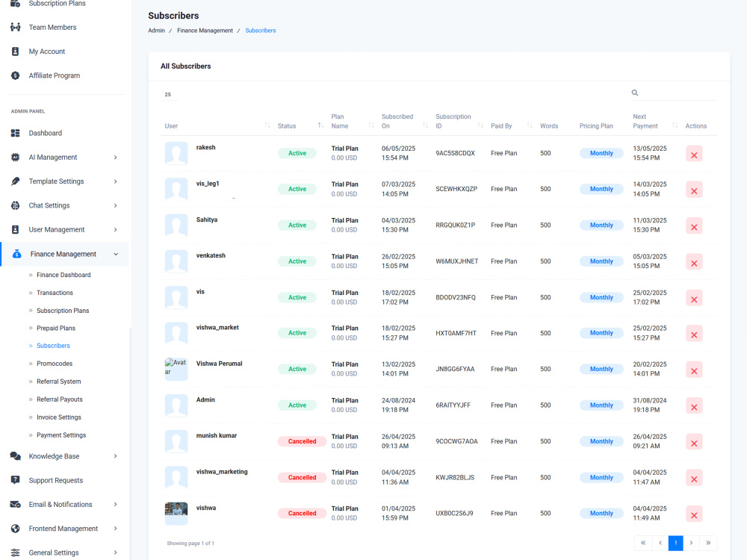Click the My Account sidebar icon
Screen dimensions: 747x560
click(15, 52)
